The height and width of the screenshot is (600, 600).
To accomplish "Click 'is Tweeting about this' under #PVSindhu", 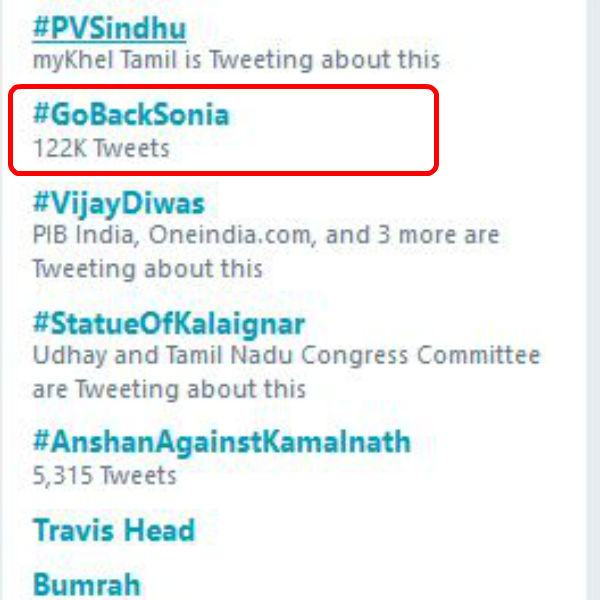I will (304, 60).
